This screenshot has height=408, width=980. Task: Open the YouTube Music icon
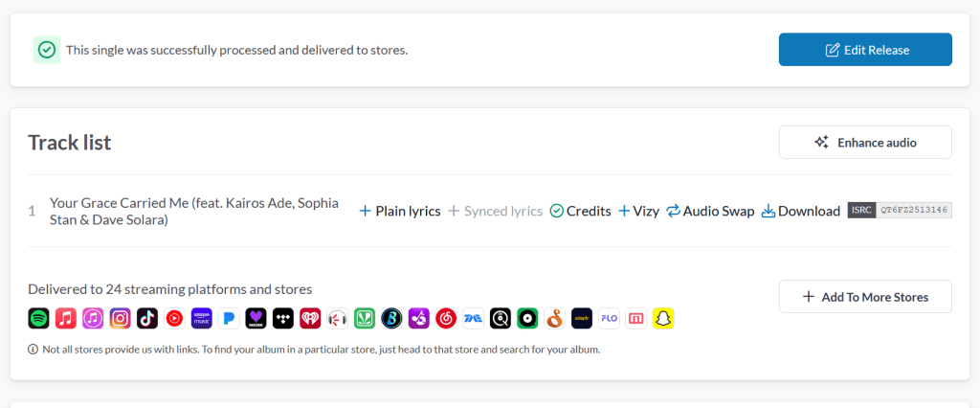pos(174,318)
